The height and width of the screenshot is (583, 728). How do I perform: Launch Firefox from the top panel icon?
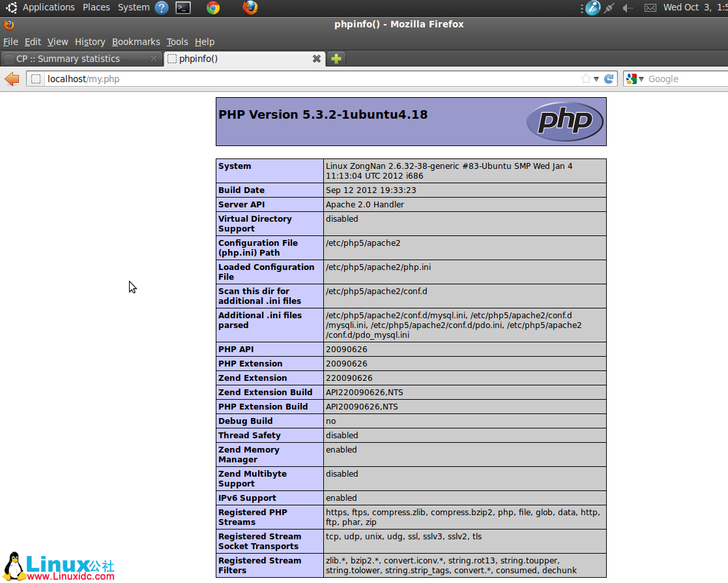(250, 7)
